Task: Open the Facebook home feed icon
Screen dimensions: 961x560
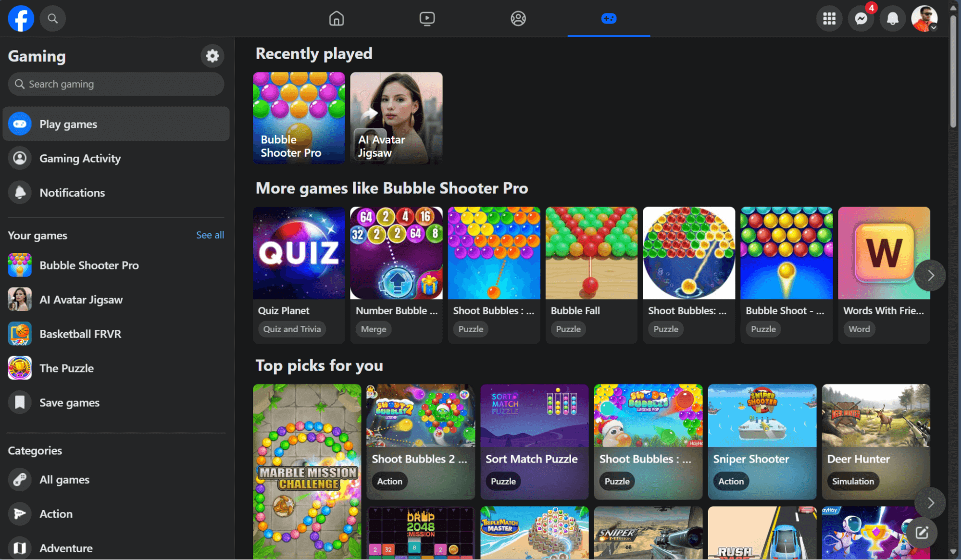Action: tap(336, 19)
